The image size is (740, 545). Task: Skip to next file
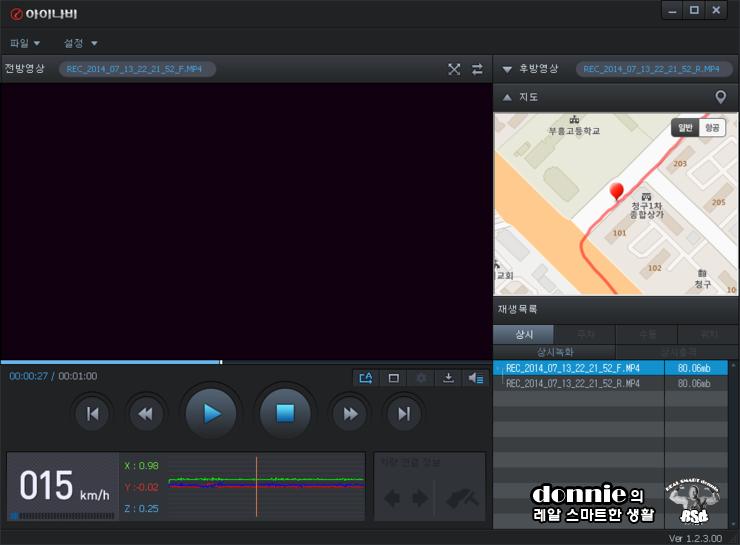(404, 413)
